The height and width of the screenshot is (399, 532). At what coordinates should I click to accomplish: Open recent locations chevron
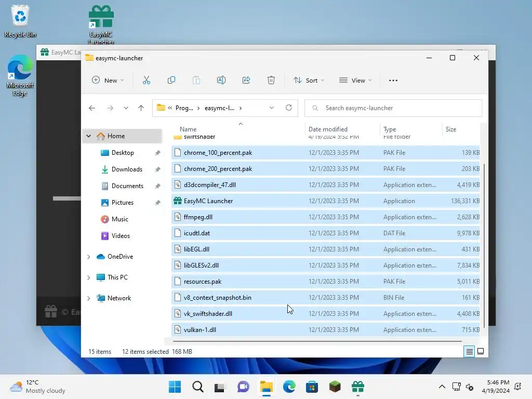pos(126,108)
